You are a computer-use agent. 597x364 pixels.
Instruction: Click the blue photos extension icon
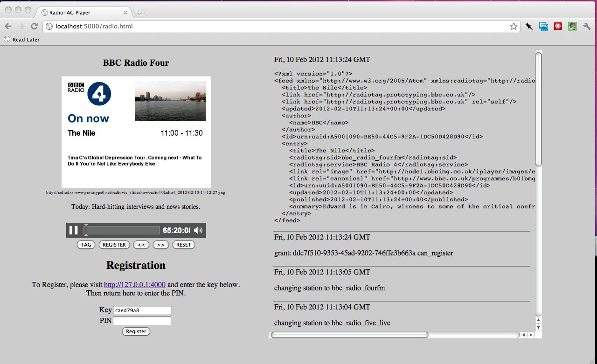click(x=543, y=26)
